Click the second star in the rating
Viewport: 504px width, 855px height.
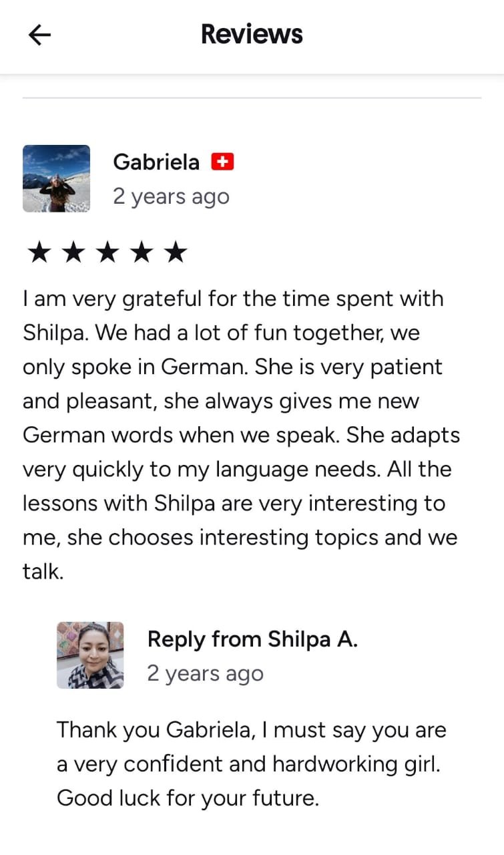click(x=73, y=253)
